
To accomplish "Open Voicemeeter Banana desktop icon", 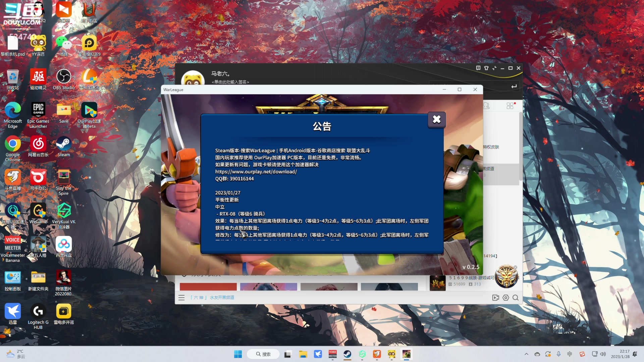I will click(13, 249).
